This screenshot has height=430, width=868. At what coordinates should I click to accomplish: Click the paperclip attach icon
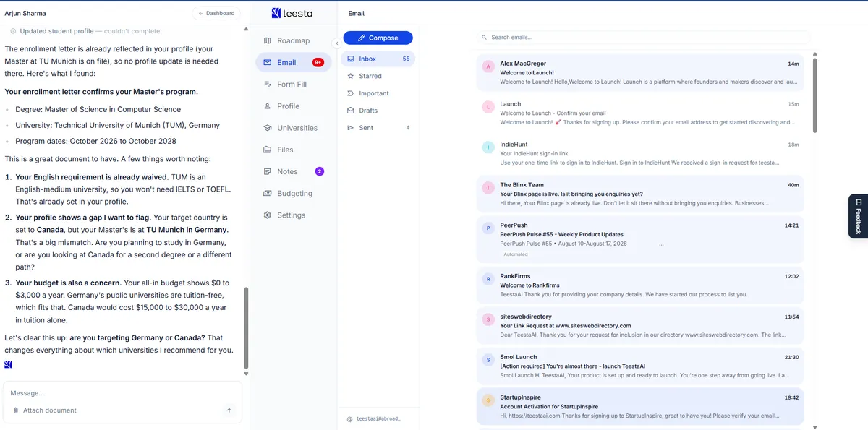pyautogui.click(x=16, y=410)
